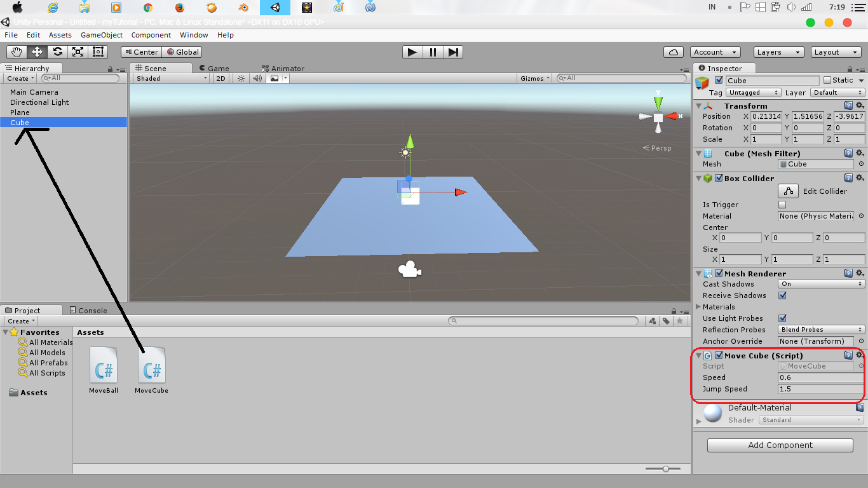The image size is (868, 488).
Task: Open Box Collider help documentation icon
Action: pos(848,179)
